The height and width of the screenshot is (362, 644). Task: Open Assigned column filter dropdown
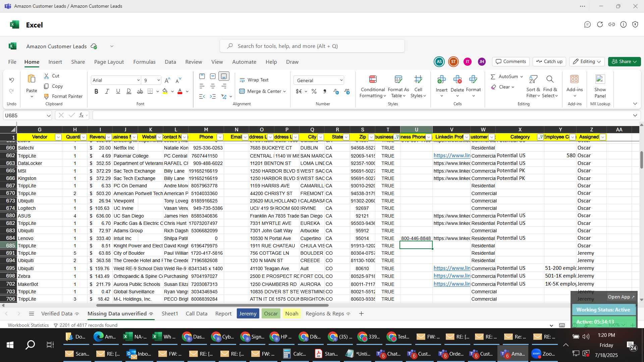tap(603, 137)
